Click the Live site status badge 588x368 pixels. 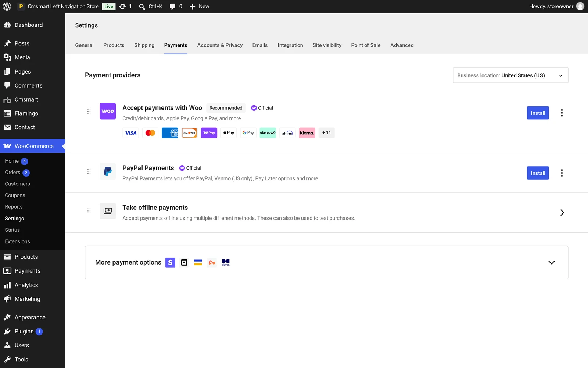click(x=109, y=6)
